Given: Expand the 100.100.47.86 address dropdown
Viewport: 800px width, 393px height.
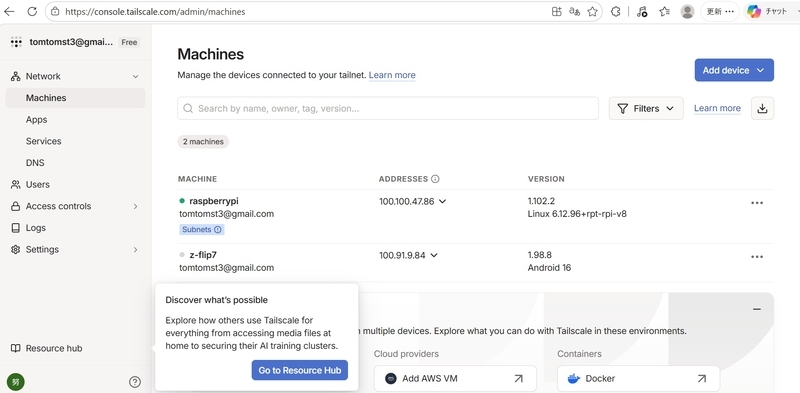Looking at the screenshot, I should [x=442, y=202].
